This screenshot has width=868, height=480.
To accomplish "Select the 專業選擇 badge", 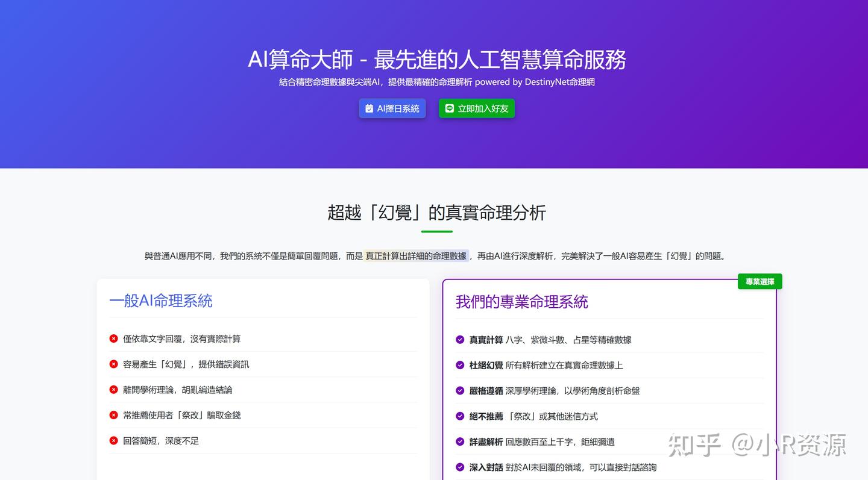I will point(759,281).
